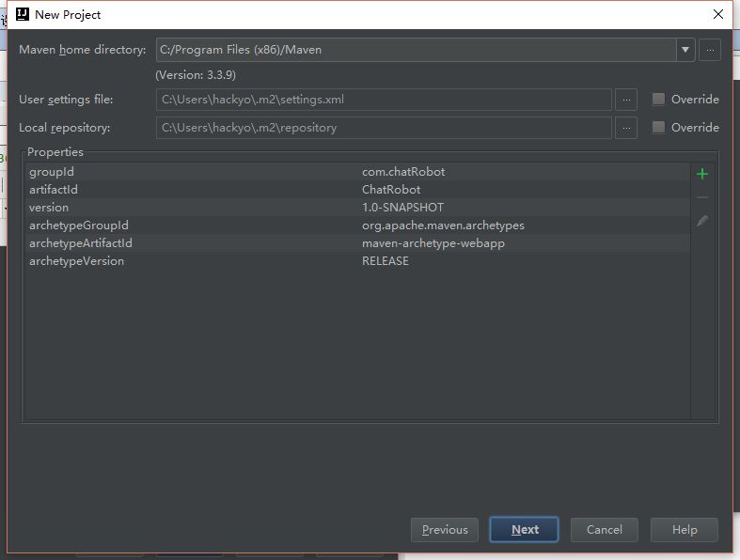This screenshot has height=560, width=740.
Task: Click the edit property pencil icon
Action: click(x=701, y=222)
